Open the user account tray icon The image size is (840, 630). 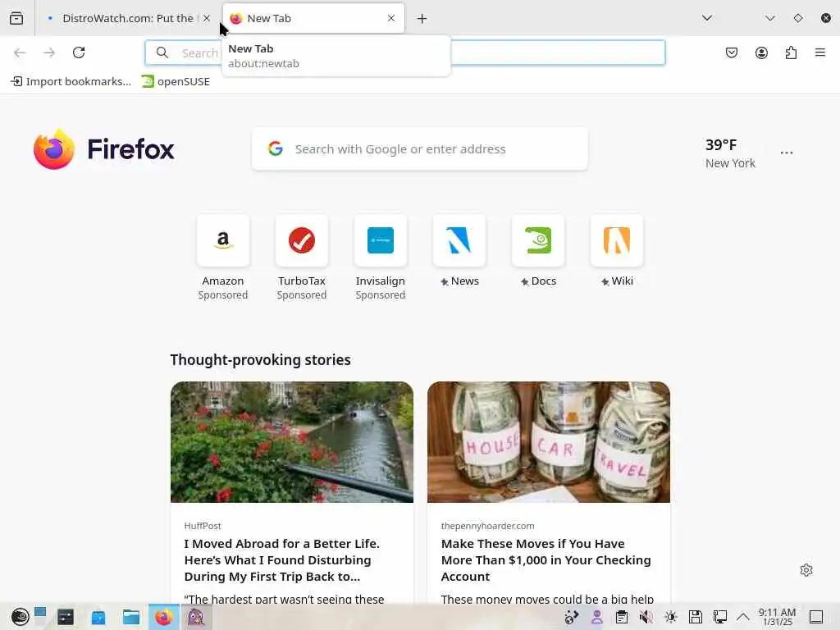point(597,617)
